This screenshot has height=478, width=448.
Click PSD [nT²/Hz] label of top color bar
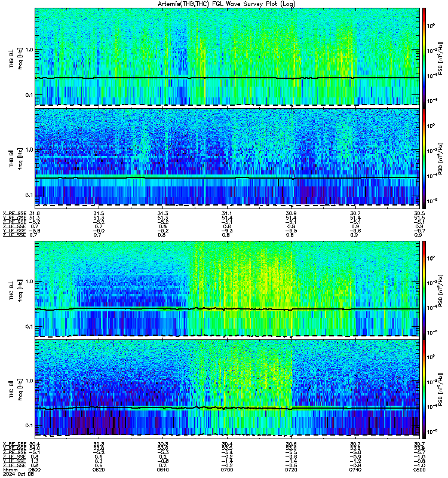click(441, 59)
